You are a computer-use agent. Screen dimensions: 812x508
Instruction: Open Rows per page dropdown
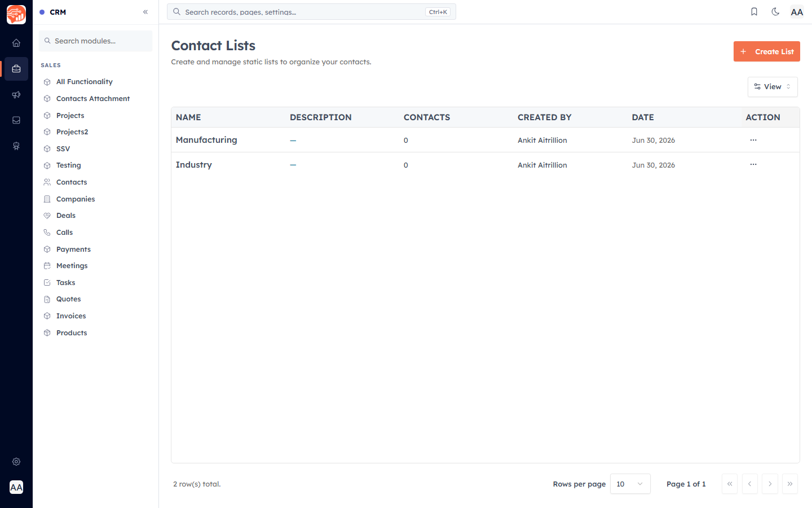(x=630, y=484)
